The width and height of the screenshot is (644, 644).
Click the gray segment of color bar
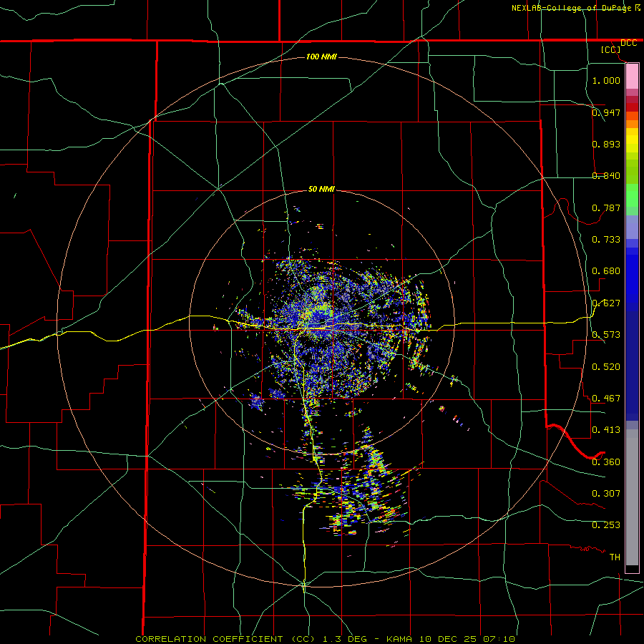[x=632, y=497]
